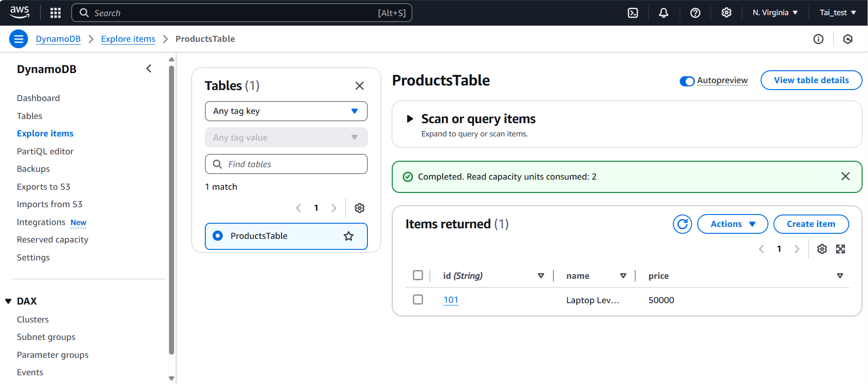Open the Actions dropdown menu
This screenshot has height=384, width=868.
point(733,224)
